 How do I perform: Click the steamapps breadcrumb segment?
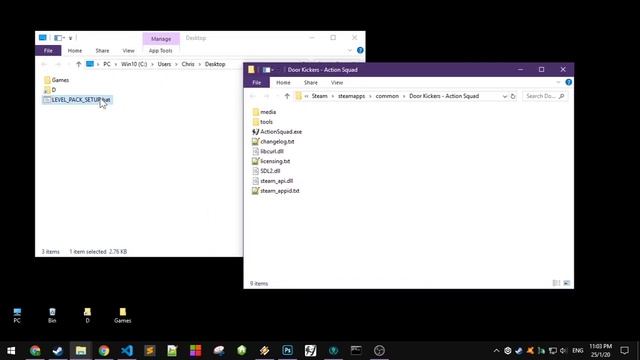pyautogui.click(x=351, y=96)
